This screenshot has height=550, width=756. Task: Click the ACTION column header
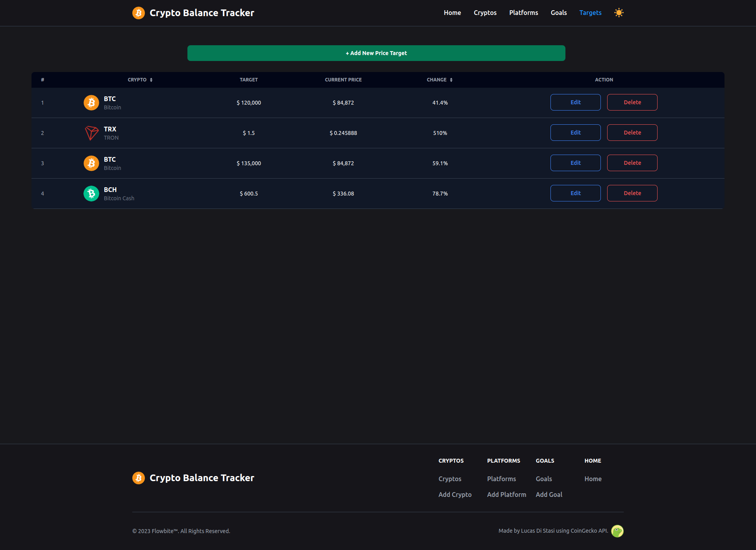click(x=604, y=80)
